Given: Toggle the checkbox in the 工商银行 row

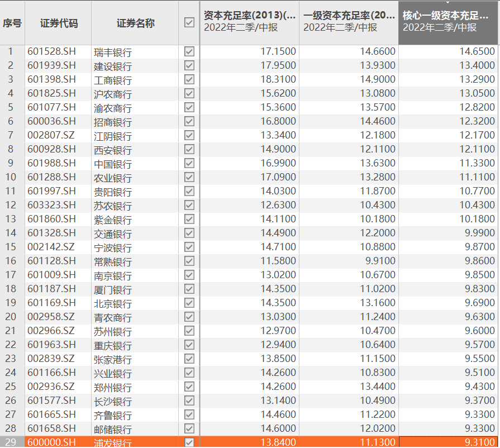Looking at the screenshot, I should [189, 79].
